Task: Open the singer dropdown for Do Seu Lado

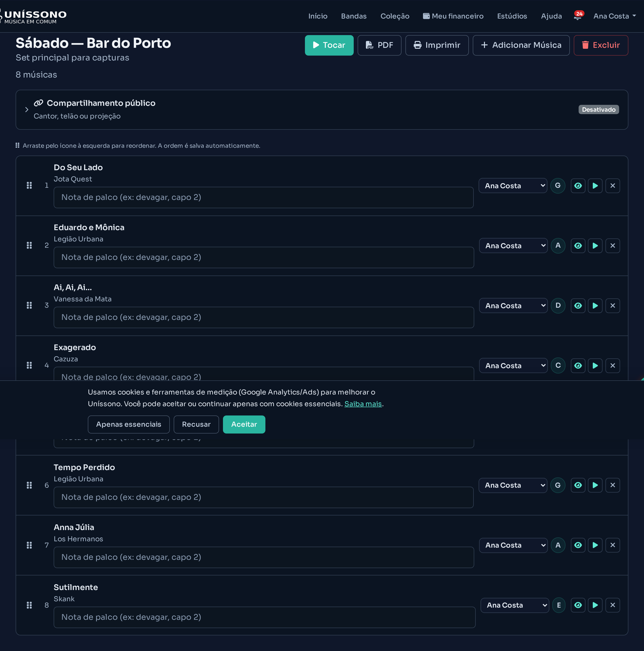Action: (513, 186)
